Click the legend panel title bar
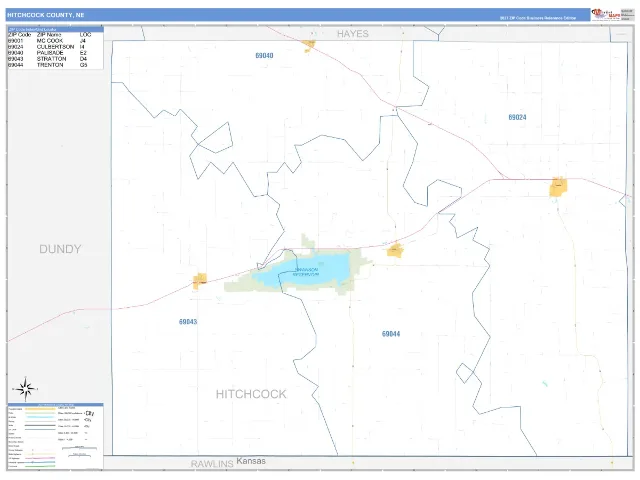Viewport: 640px width, 480px height. pyautogui.click(x=56, y=404)
